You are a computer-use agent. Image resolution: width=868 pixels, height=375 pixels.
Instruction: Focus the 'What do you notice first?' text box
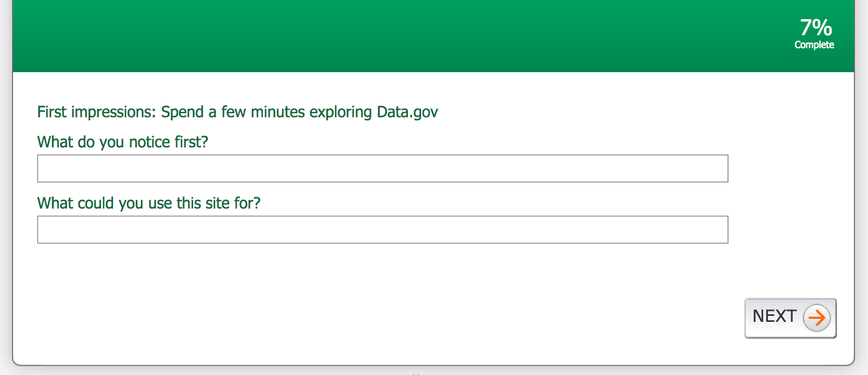(382, 169)
